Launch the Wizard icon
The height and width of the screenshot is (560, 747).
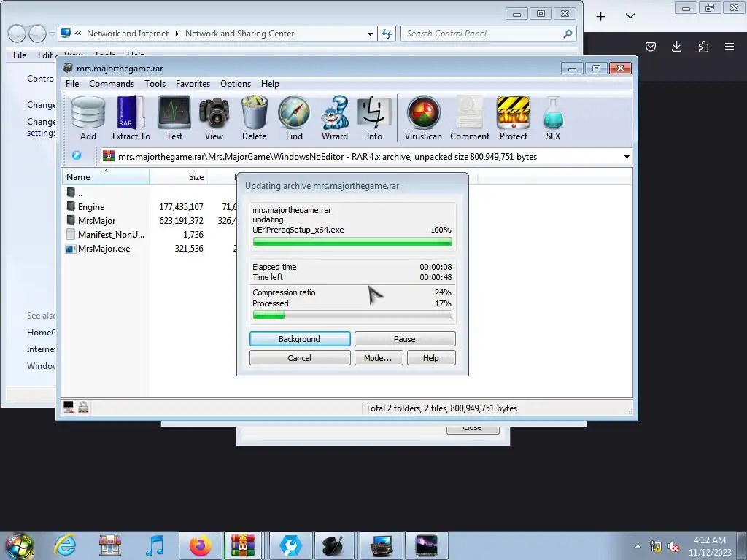tap(334, 118)
